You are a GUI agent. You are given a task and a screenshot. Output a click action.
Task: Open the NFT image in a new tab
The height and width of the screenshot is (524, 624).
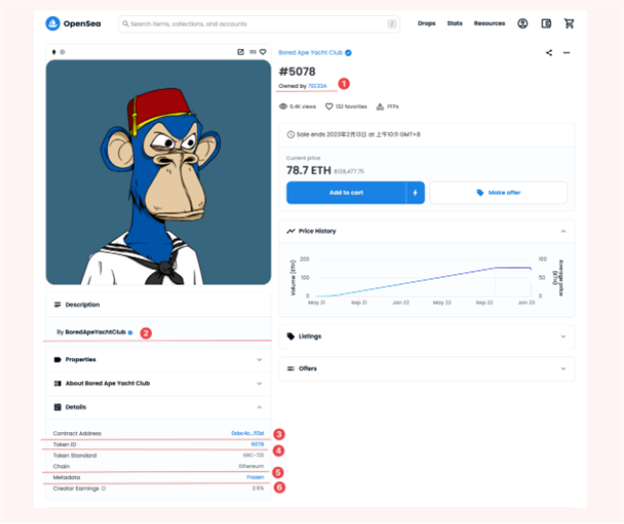coord(240,52)
